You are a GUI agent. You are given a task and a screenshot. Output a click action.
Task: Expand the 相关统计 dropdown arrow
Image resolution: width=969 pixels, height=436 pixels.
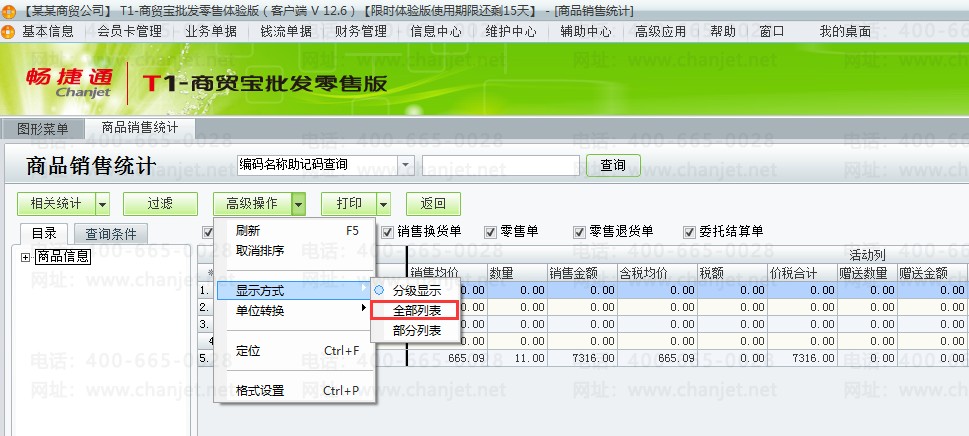(x=103, y=203)
